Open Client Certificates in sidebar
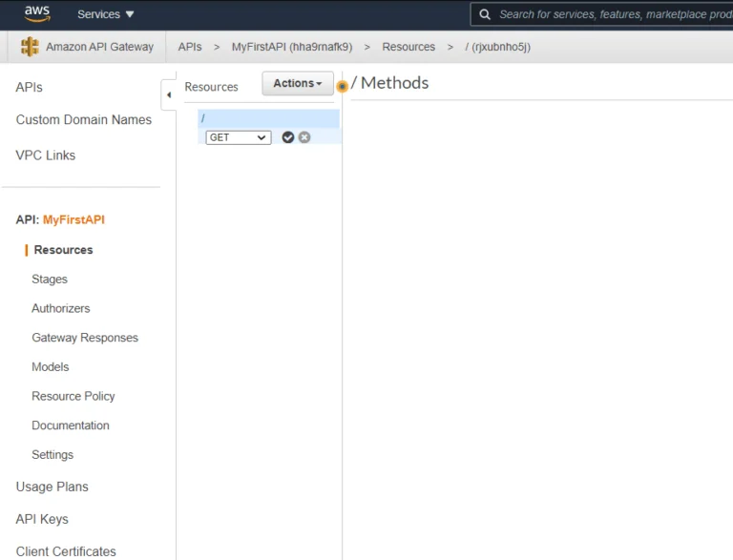Screen dimensions: 733x560 point(66,551)
